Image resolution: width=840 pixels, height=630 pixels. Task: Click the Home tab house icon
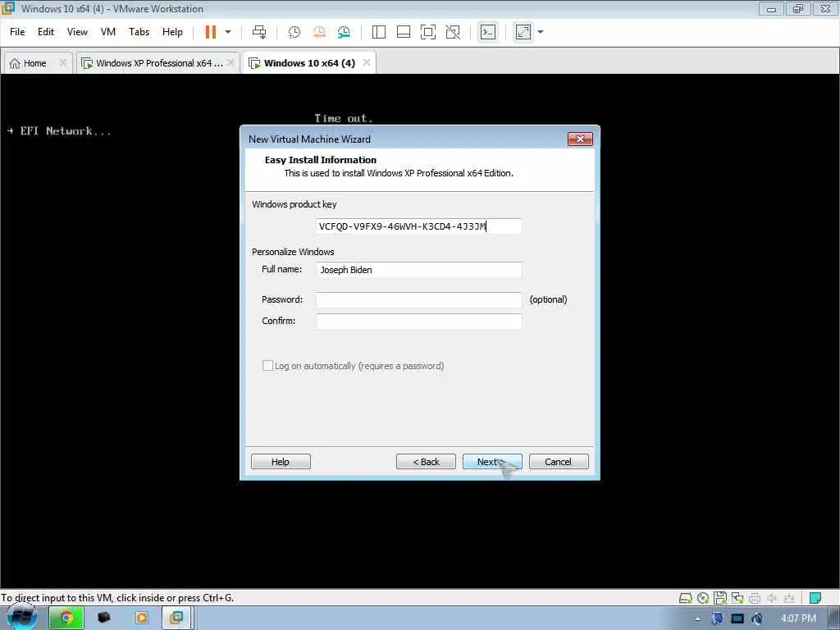tap(15, 63)
